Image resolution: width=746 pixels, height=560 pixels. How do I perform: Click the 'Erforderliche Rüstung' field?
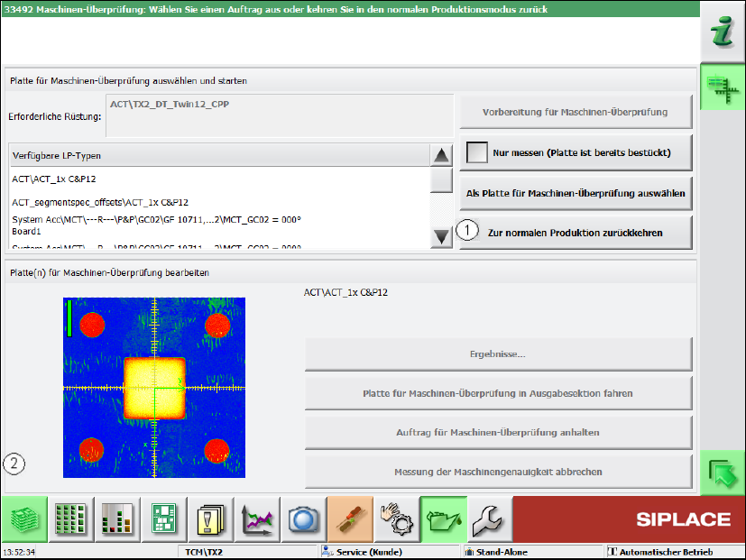(x=280, y=115)
